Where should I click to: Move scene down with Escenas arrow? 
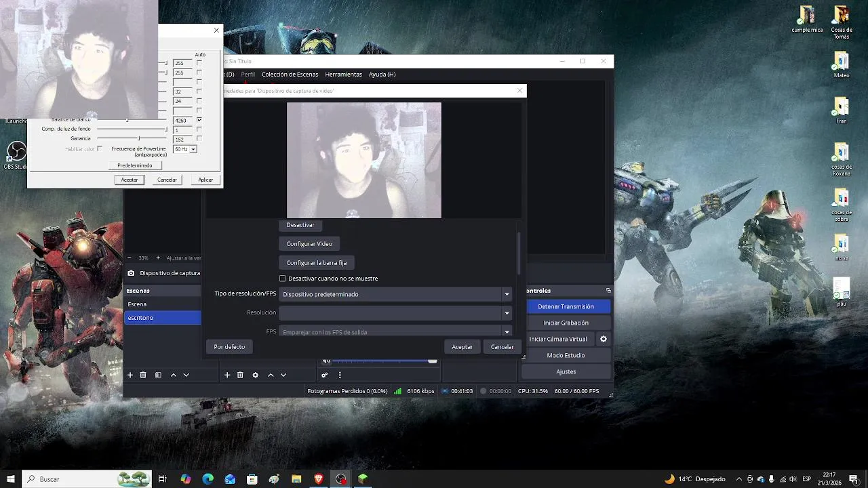(x=186, y=375)
